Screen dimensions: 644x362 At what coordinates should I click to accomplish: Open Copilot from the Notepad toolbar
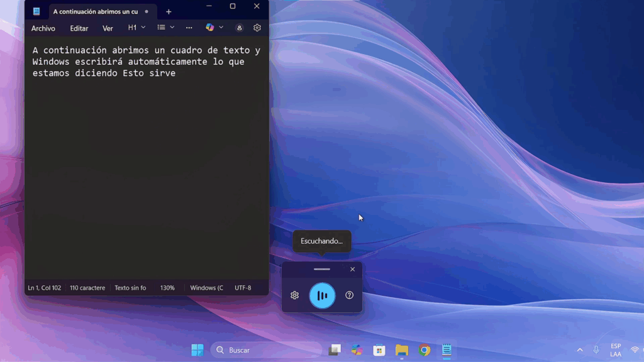click(210, 28)
